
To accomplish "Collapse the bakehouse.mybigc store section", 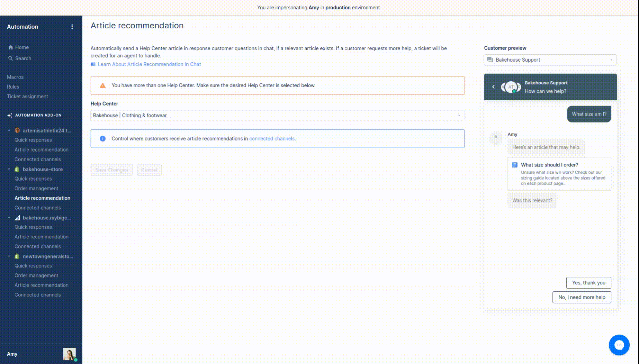I will point(9,218).
